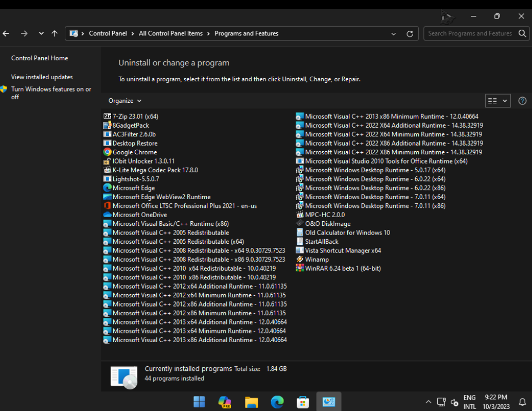This screenshot has width=532, height=411.
Task: Click in Search Programs and Features field
Action: 470,33
